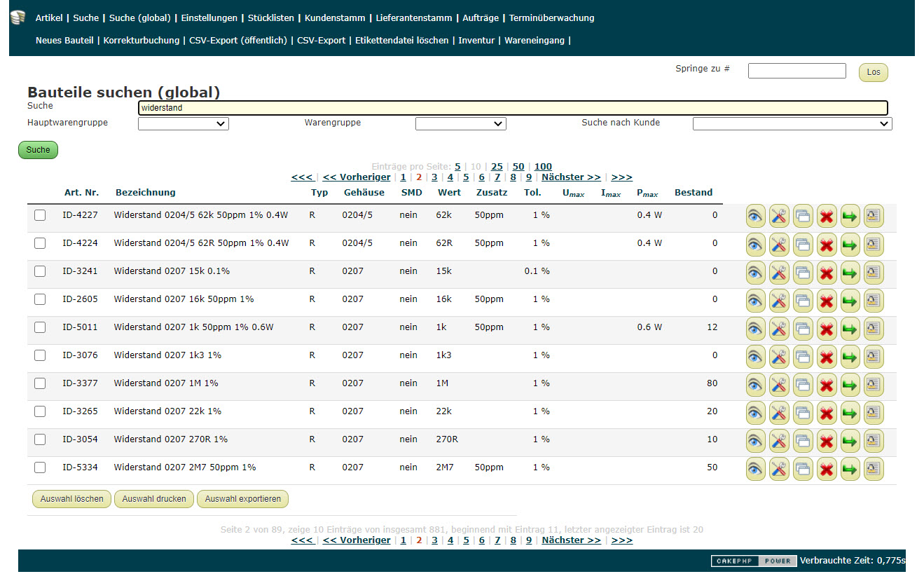
Task: Open the Hauptwarengruppe dropdown
Action: click(x=184, y=124)
